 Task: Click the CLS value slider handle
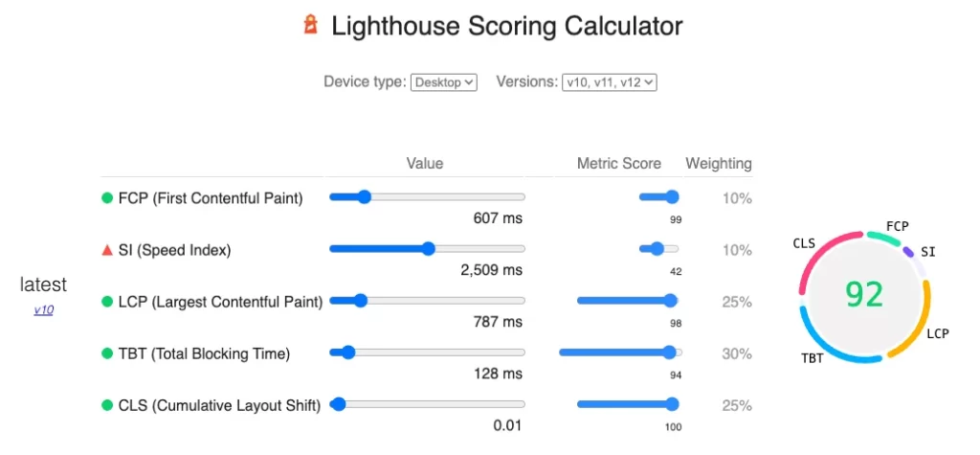[338, 404]
